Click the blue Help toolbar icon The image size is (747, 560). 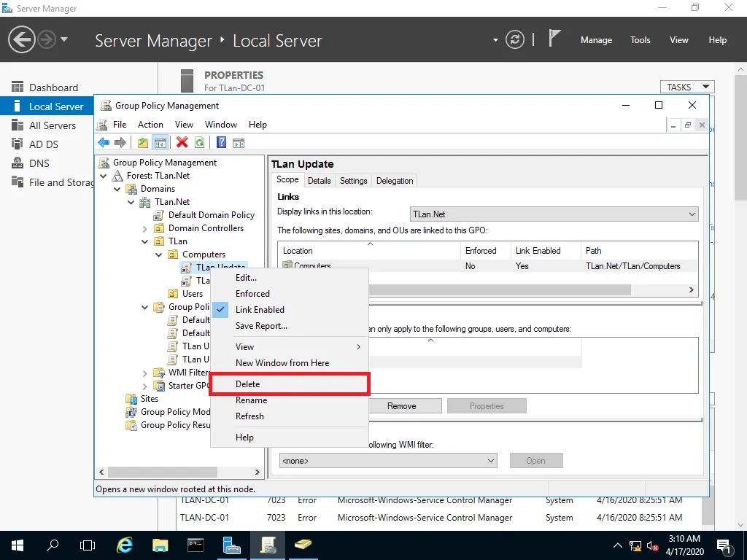pyautogui.click(x=221, y=142)
